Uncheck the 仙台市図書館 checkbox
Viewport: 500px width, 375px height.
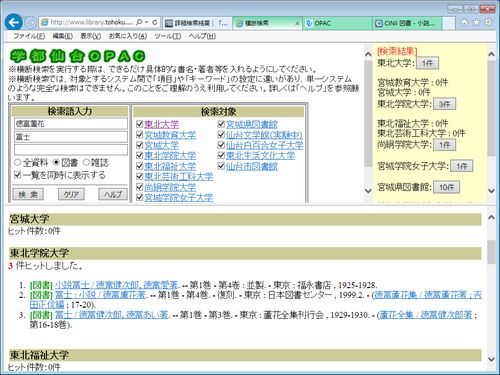[221, 166]
